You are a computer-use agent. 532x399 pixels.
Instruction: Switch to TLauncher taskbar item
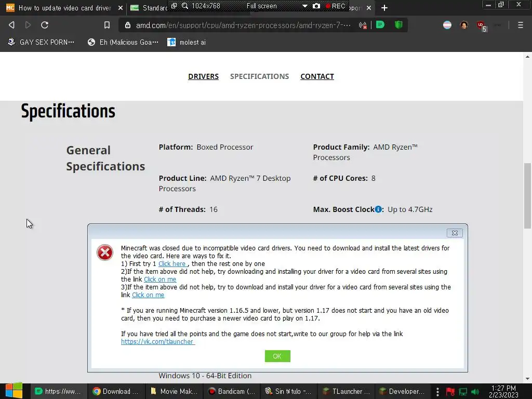point(346,391)
